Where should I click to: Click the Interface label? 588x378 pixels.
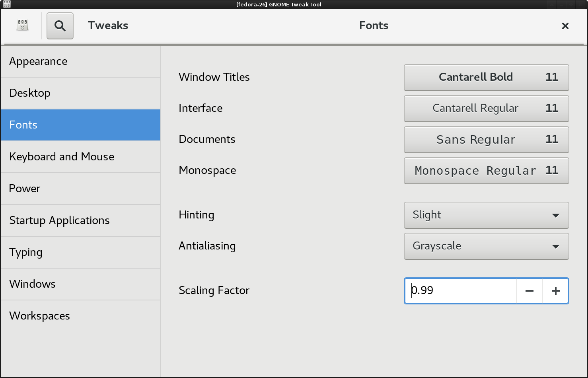click(201, 108)
